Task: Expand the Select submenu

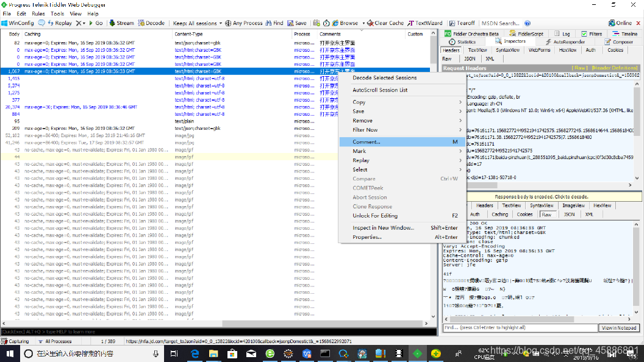Action: click(x=402, y=169)
